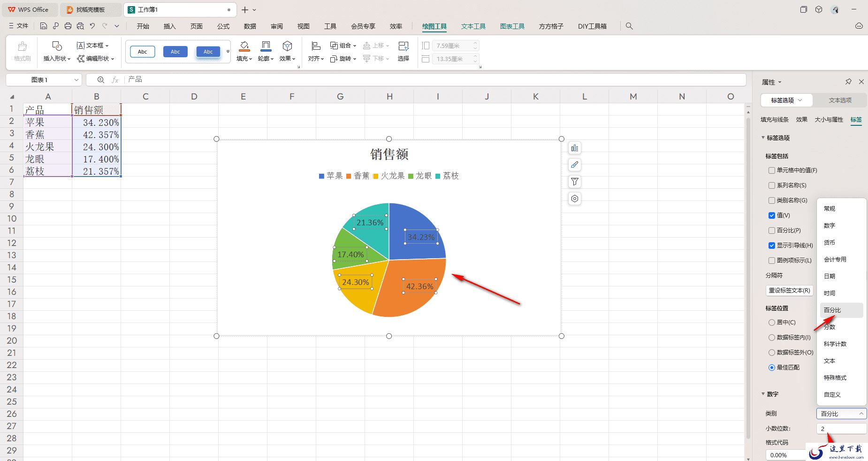Open the chart elements quick button
Screen dimensions: 868x461
(x=575, y=148)
